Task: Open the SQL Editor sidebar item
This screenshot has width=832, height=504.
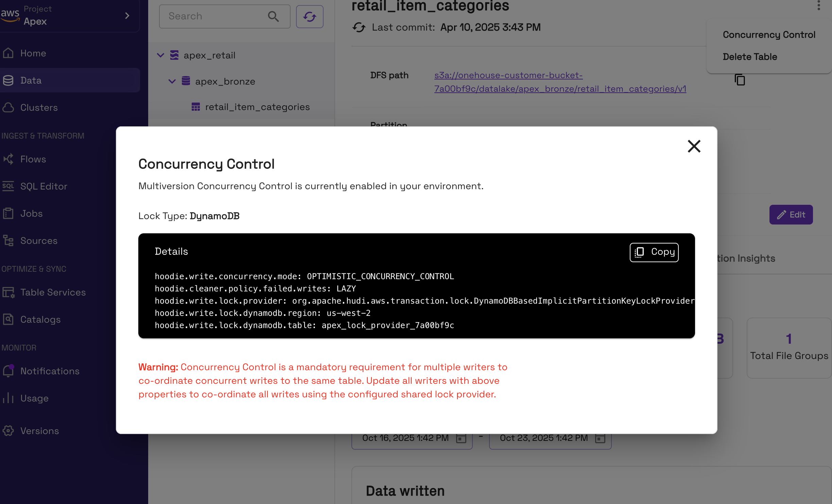Action: tap(44, 186)
